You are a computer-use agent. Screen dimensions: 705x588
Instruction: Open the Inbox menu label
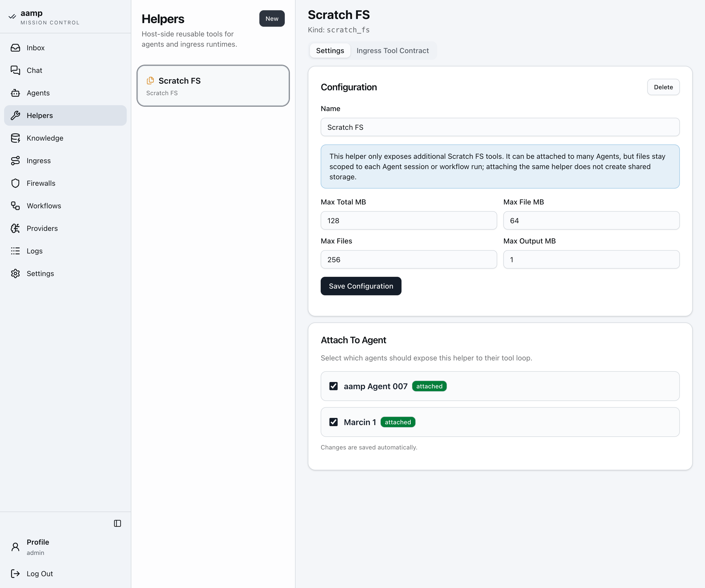pyautogui.click(x=36, y=48)
